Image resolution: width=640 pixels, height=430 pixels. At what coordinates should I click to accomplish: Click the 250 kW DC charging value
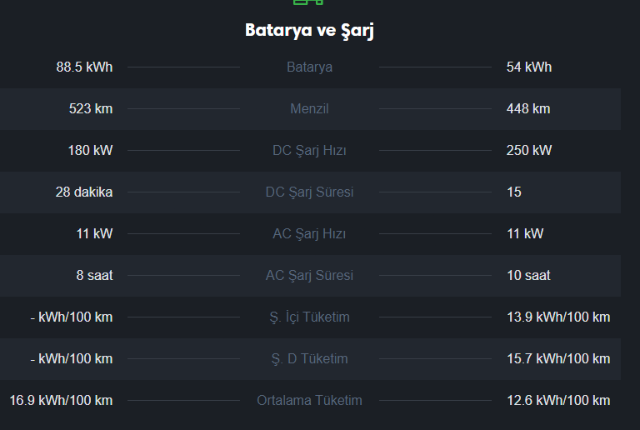pos(529,151)
